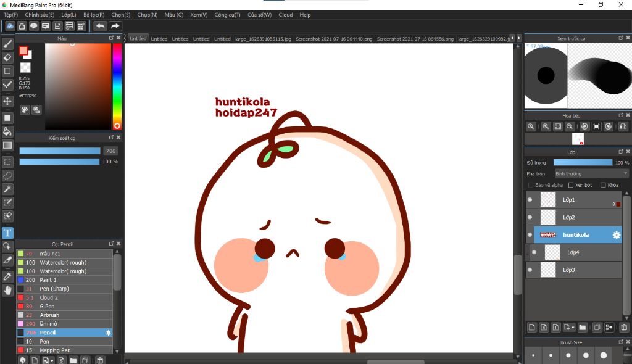
Task: Select the Lớp1 layer row
Action: click(x=573, y=199)
